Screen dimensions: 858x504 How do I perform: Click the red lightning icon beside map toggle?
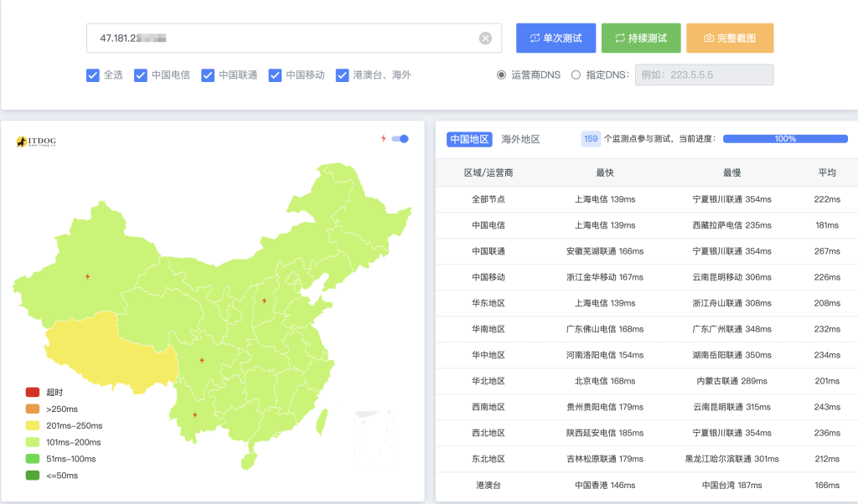384,139
